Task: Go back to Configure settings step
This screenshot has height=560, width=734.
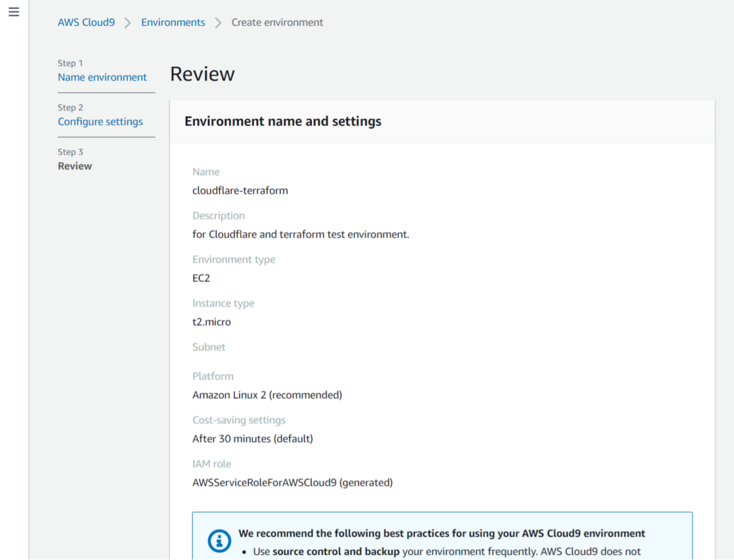Action: click(100, 122)
